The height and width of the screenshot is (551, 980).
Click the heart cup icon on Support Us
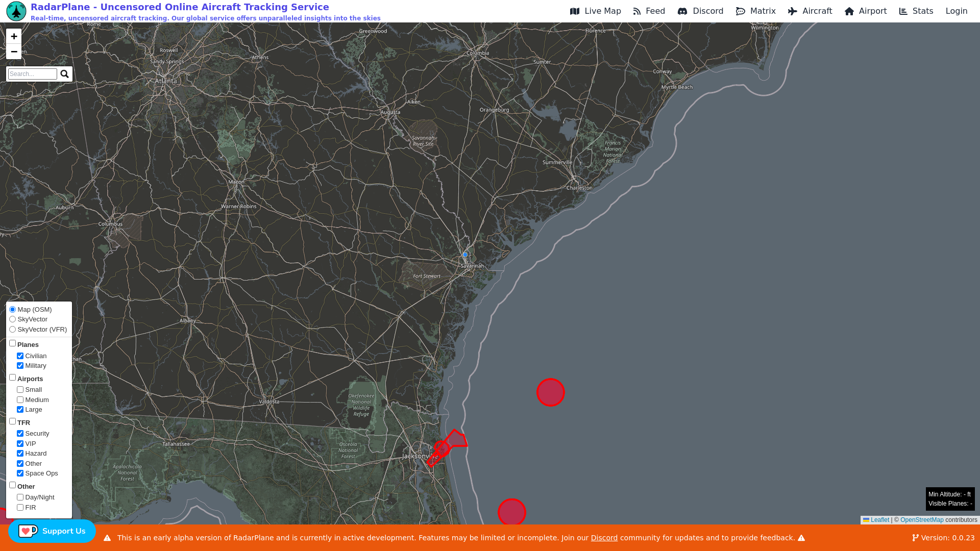click(28, 531)
